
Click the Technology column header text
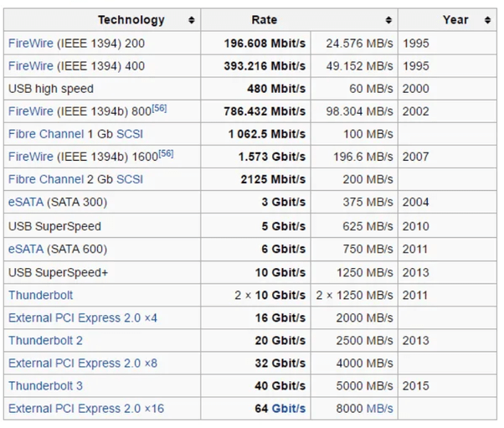(x=131, y=20)
